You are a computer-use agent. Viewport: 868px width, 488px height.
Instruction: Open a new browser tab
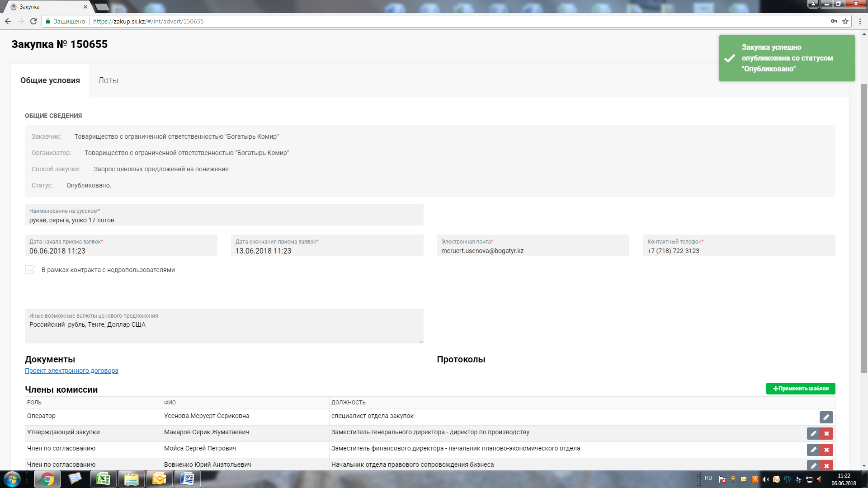(102, 7)
